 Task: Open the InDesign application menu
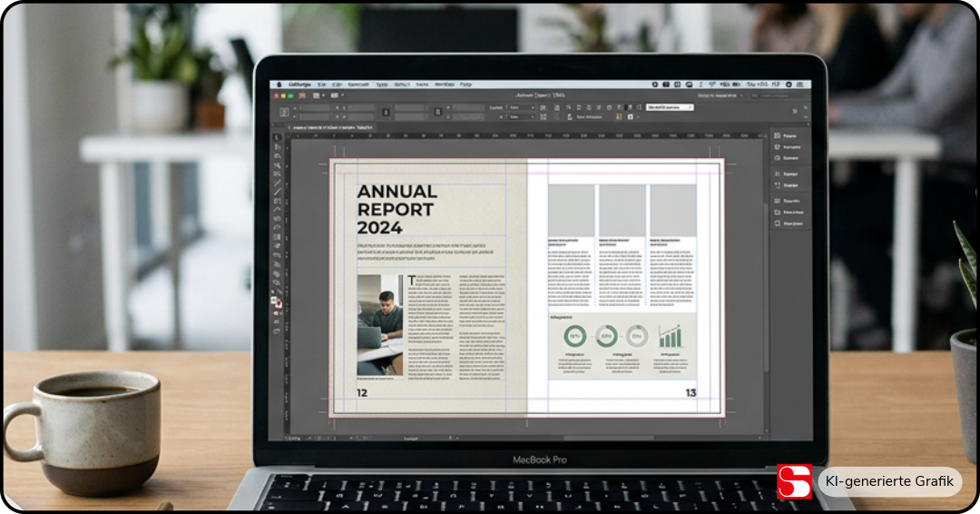299,84
